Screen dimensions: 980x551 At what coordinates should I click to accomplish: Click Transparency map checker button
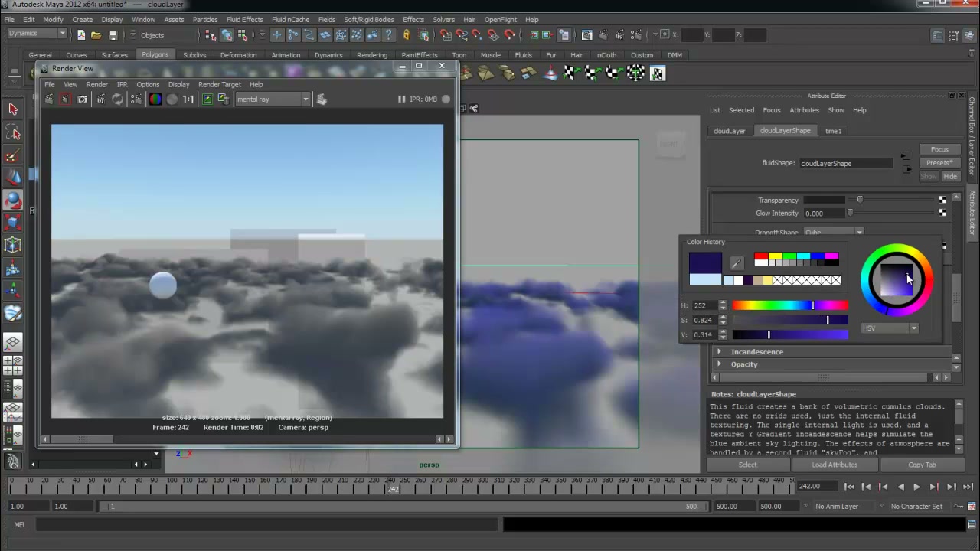click(x=942, y=201)
